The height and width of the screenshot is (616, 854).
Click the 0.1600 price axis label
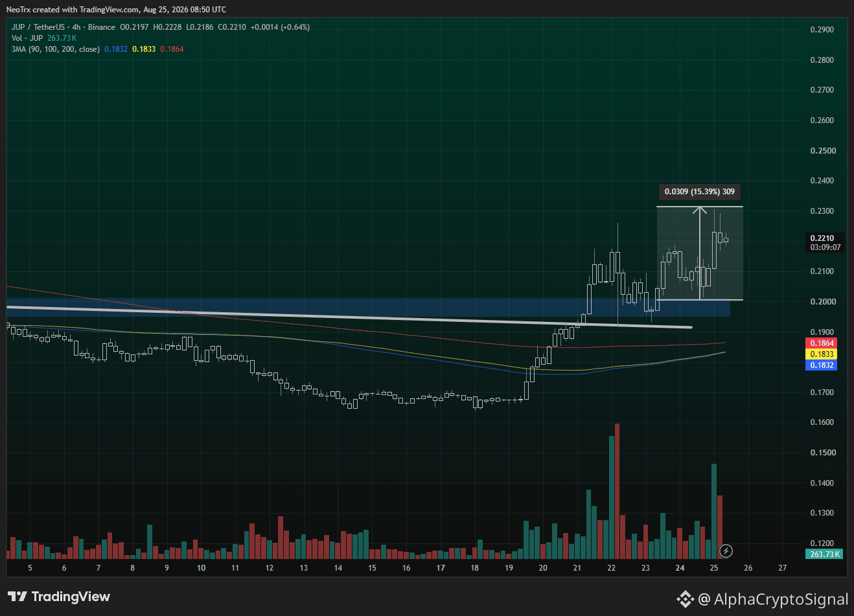pyautogui.click(x=822, y=422)
